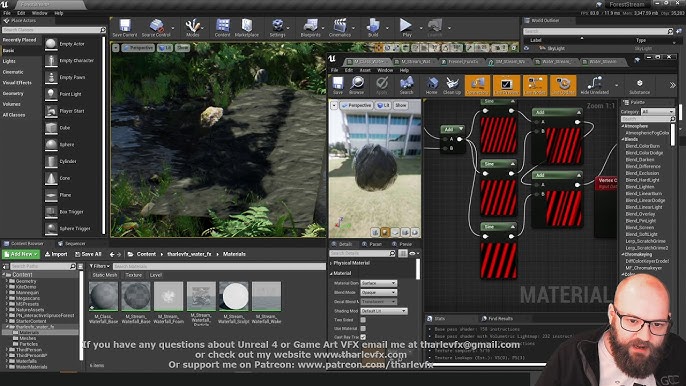Toggle Live Update in material editor
This screenshot has width=686, height=386.
pyautogui.click(x=563, y=85)
